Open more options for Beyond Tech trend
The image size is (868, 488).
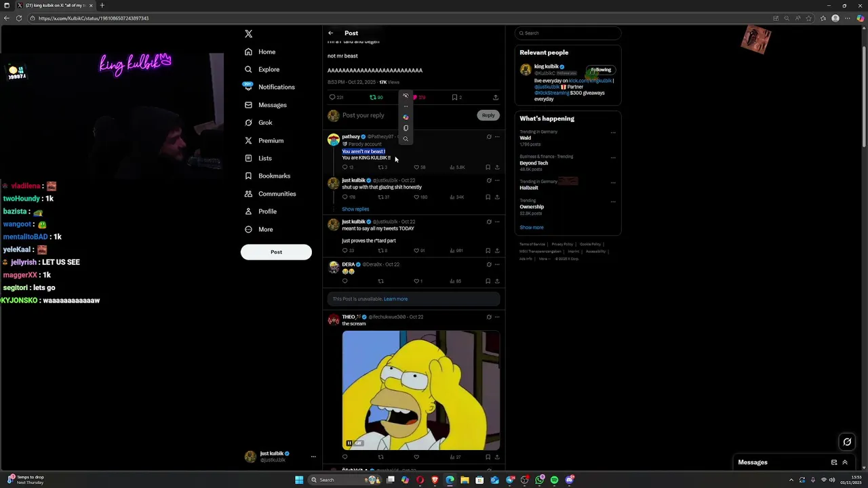point(613,158)
